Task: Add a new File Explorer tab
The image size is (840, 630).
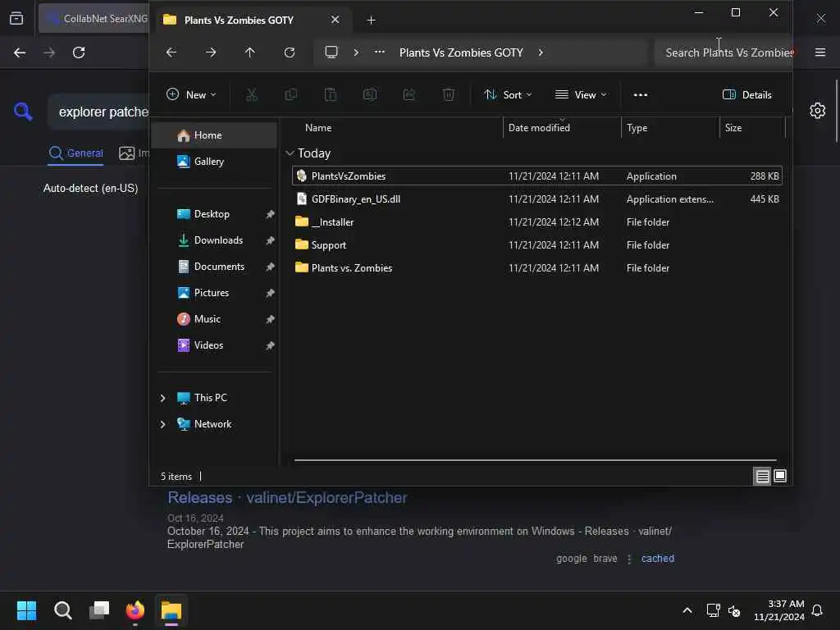Action: (x=371, y=20)
